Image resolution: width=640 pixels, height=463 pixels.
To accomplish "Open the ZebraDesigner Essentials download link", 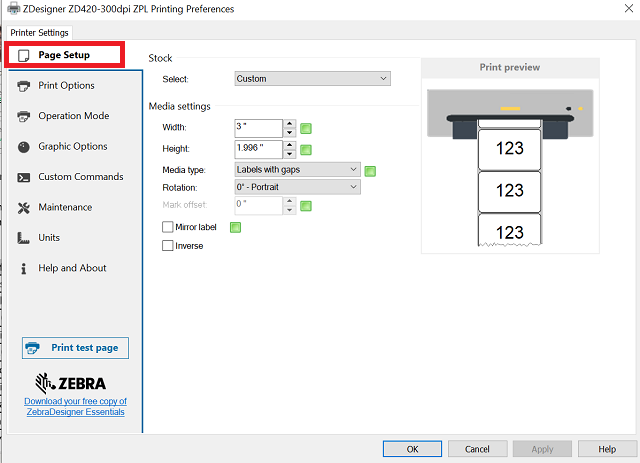I will click(x=75, y=406).
